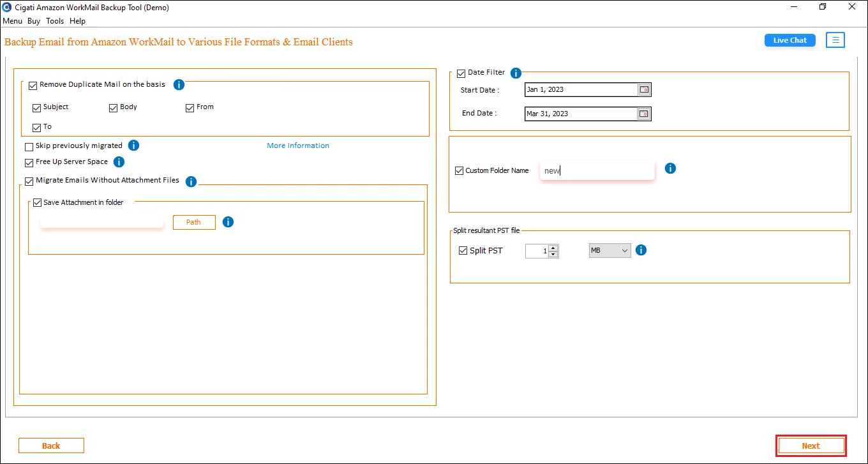The image size is (868, 464).
Task: Open the Buy menu
Action: 34,21
